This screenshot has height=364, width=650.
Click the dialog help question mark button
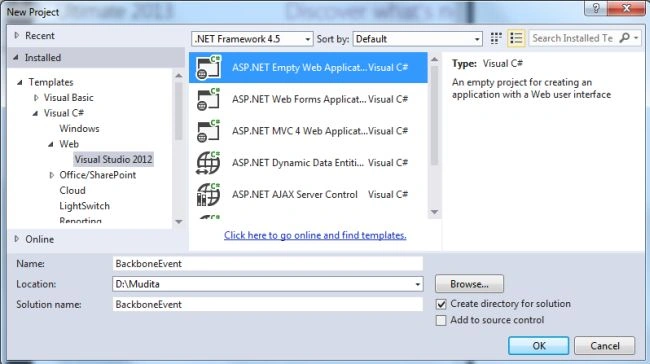coord(596,8)
